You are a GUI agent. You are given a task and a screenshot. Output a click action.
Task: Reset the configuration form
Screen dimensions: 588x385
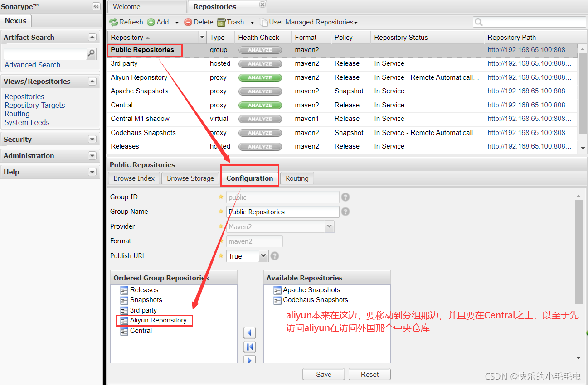[x=370, y=375]
